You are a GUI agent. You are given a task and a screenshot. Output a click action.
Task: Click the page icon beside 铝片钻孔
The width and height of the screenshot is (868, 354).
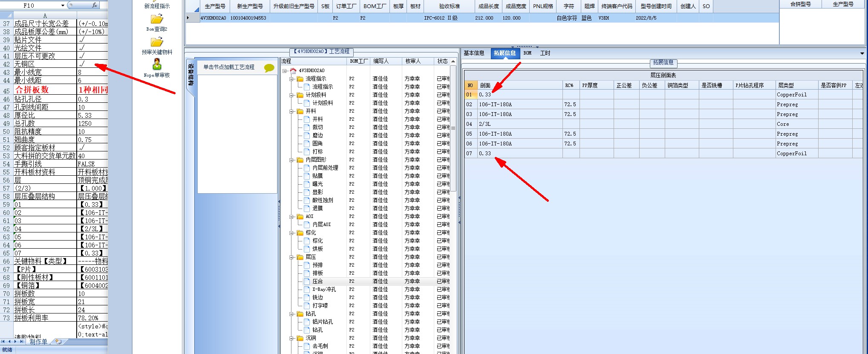307,322
